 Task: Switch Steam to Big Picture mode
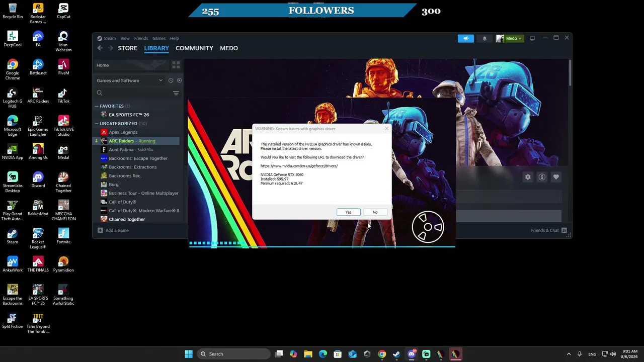(532, 38)
